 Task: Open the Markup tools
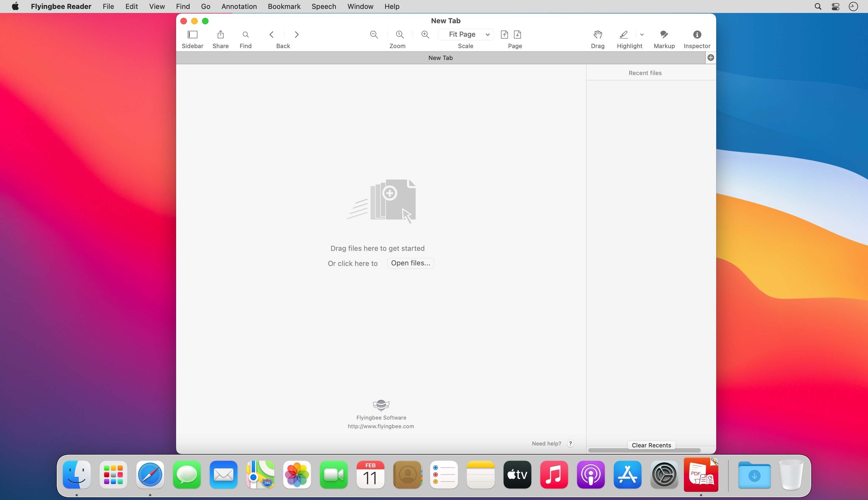pyautogui.click(x=664, y=35)
